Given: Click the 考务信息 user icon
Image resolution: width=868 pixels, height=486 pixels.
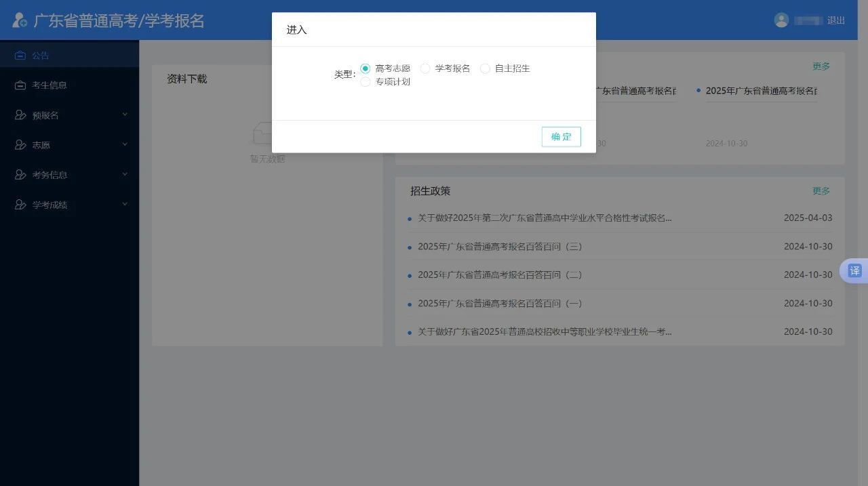Looking at the screenshot, I should point(20,175).
